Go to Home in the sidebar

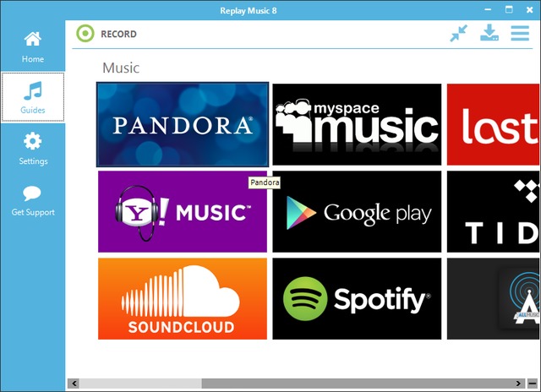tap(32, 47)
